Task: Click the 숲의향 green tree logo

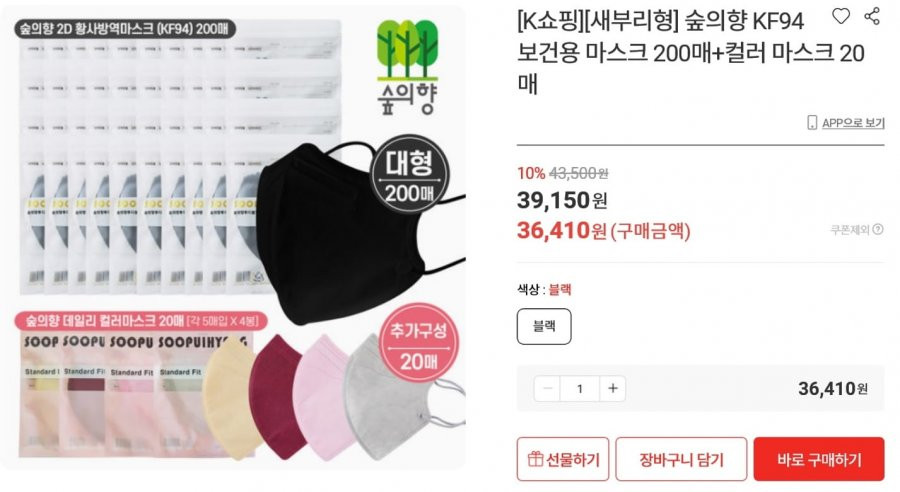Action: pyautogui.click(x=408, y=67)
